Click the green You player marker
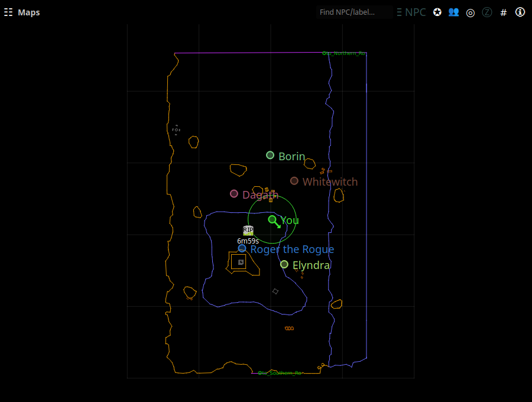Viewport: 532px width, 402px height. (x=272, y=219)
